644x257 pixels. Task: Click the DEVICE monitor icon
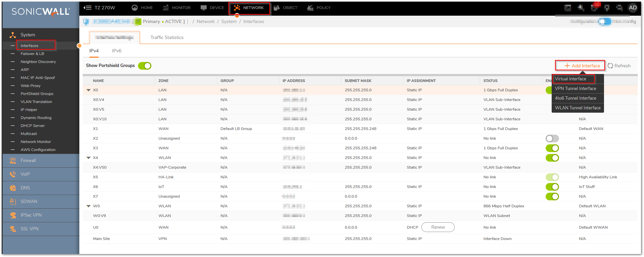click(204, 8)
